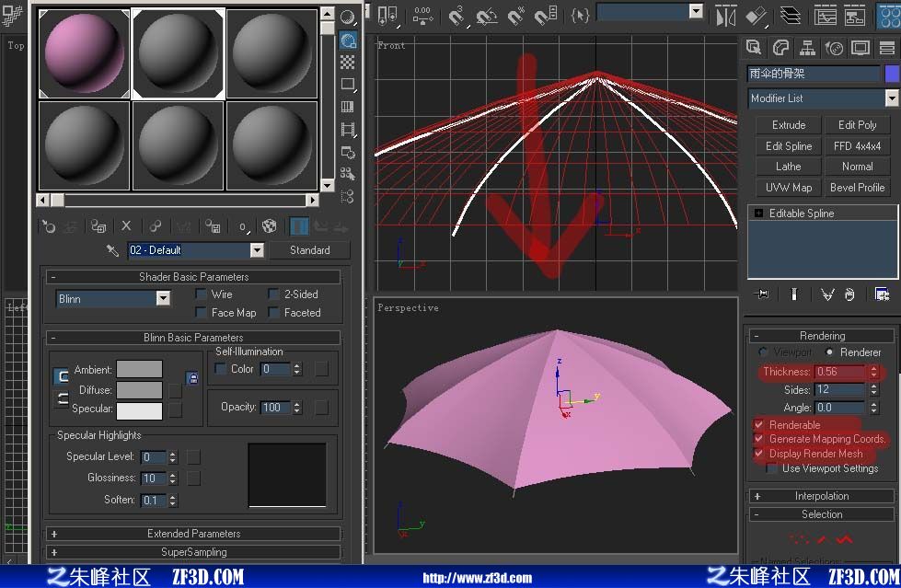
Task: Collapse the Shader Basic Parameters rollout
Action: pyautogui.click(x=193, y=276)
